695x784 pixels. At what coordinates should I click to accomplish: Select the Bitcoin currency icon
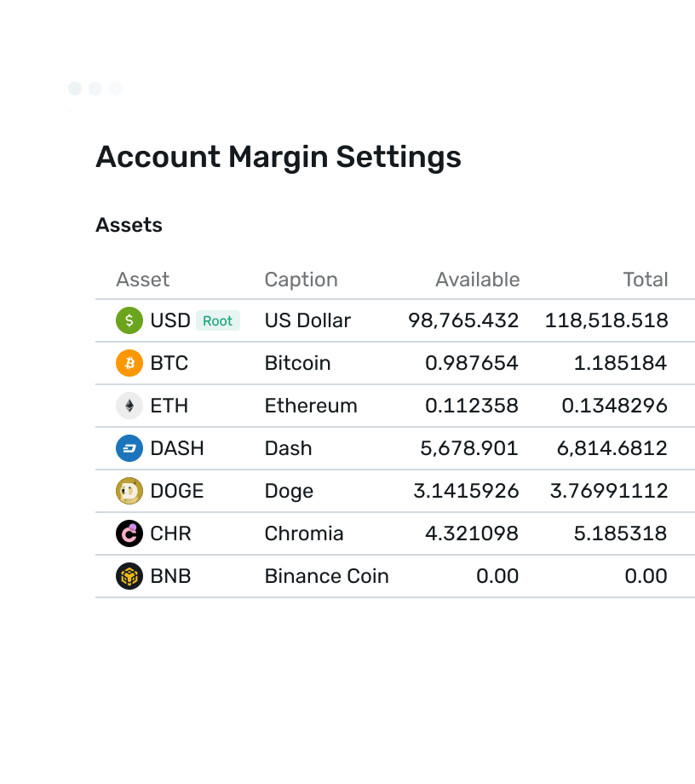click(x=128, y=363)
